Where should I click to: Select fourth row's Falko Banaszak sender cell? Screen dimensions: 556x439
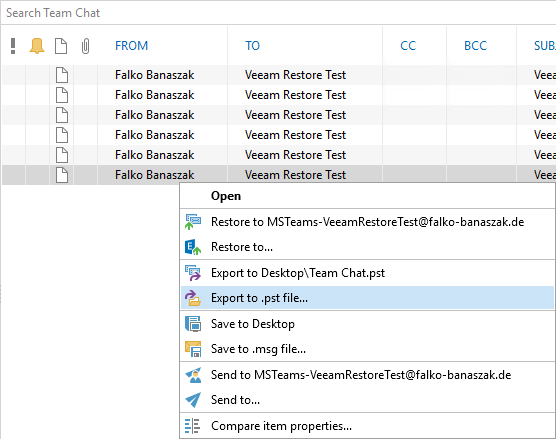(x=155, y=135)
